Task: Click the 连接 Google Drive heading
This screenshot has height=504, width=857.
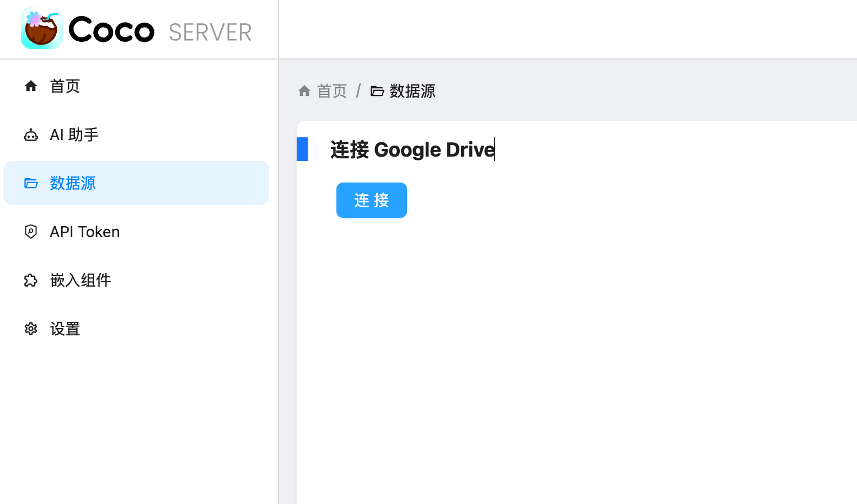Action: point(413,149)
